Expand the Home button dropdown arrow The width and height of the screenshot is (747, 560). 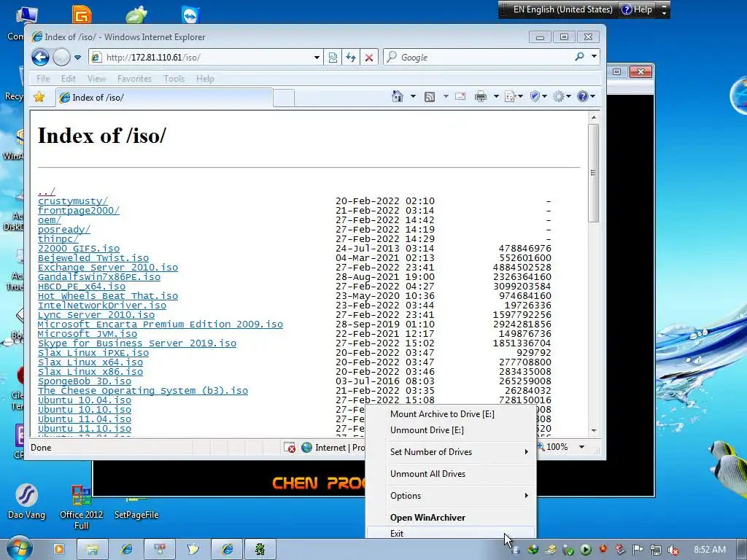[413, 97]
